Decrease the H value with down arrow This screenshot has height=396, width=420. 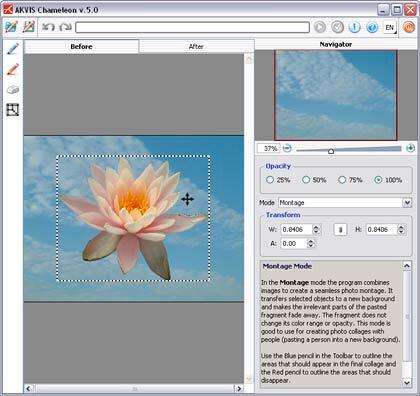(x=401, y=232)
